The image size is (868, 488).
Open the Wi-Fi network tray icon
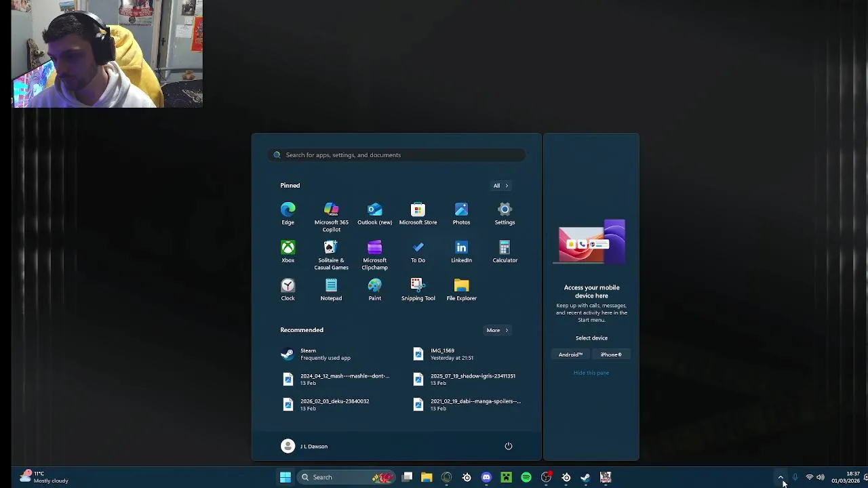click(809, 477)
